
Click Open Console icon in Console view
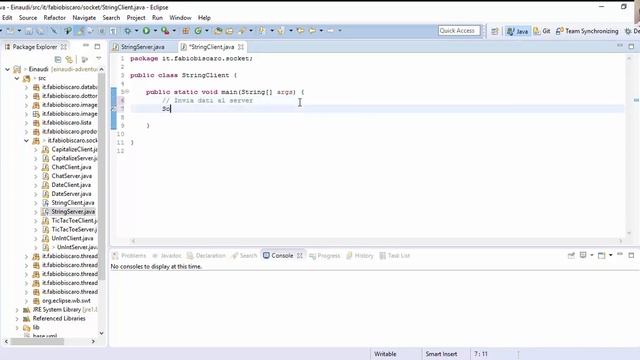coord(601,256)
